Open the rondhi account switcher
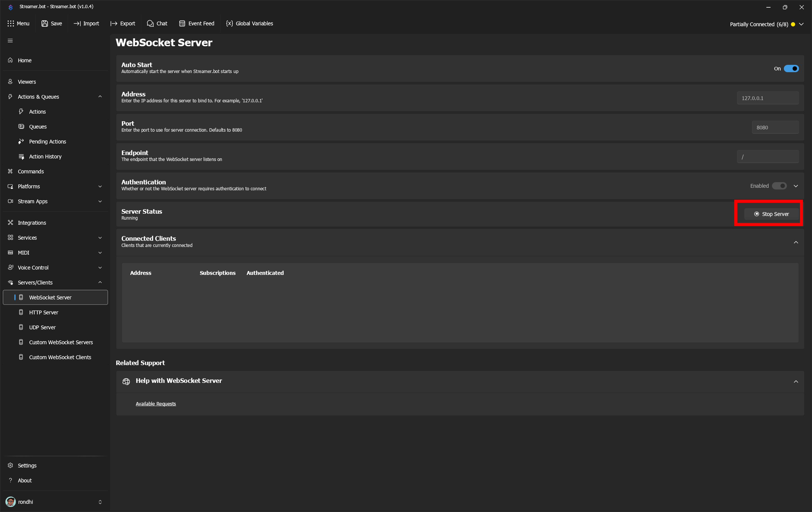The image size is (812, 512). click(x=55, y=502)
